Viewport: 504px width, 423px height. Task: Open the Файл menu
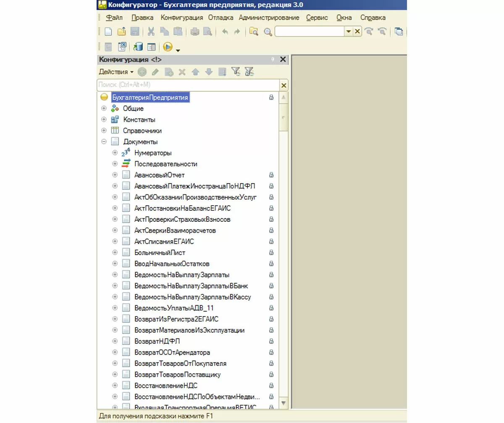[x=114, y=18]
